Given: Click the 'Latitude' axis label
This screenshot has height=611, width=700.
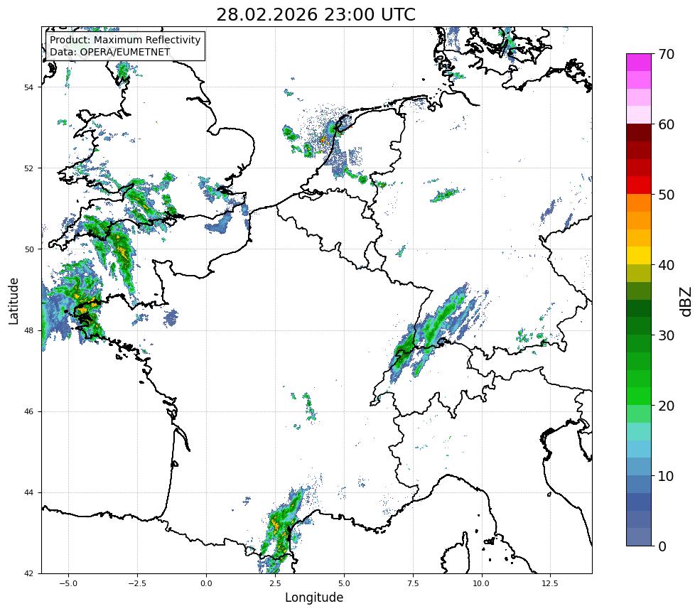Looking at the screenshot, I should (14, 301).
